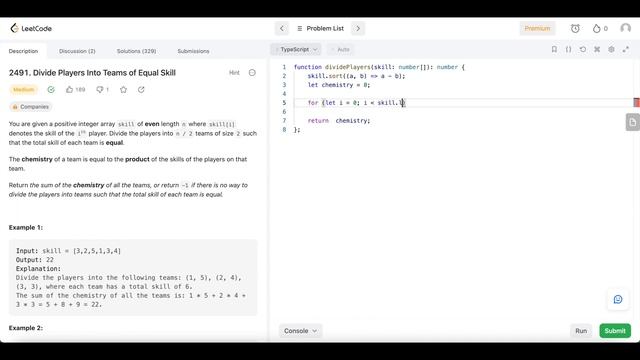Screen dimensions: 640x360
Task: Click editor line number 1
Action: 284,67
